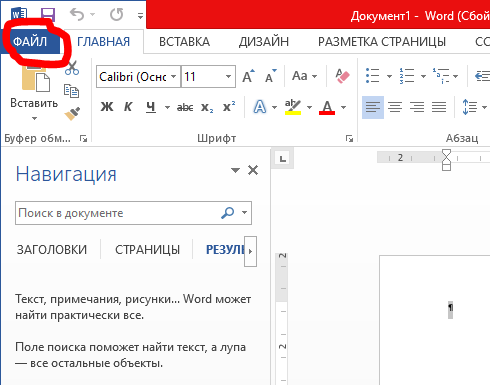Image resolution: width=490 pixels, height=385 pixels.
Task: Expand the Вставить dropdown arrow
Action: point(34,118)
